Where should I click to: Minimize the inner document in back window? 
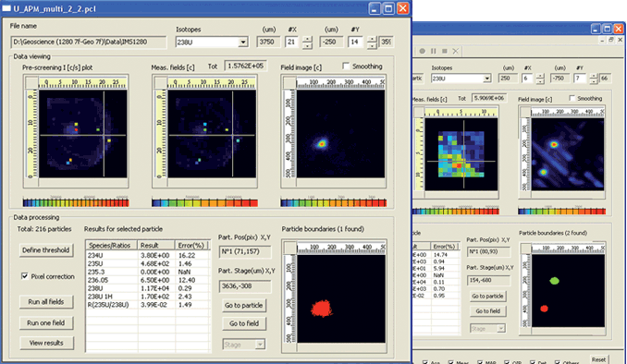click(602, 40)
